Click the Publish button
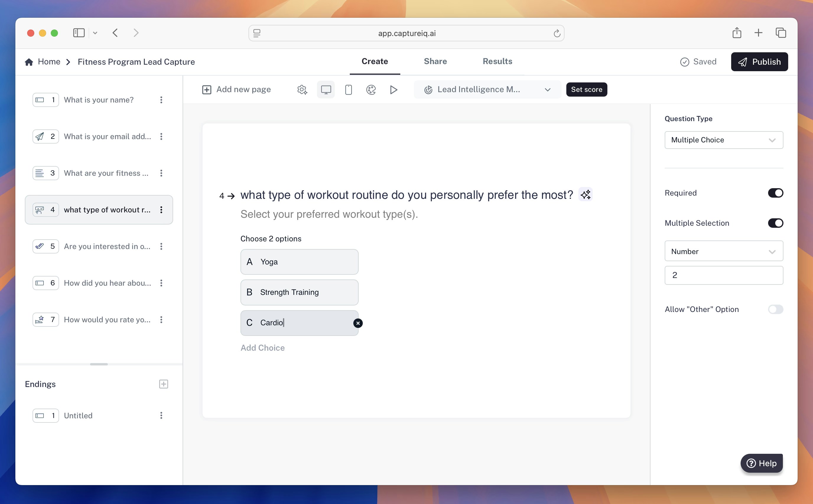The height and width of the screenshot is (504, 813). pos(759,62)
